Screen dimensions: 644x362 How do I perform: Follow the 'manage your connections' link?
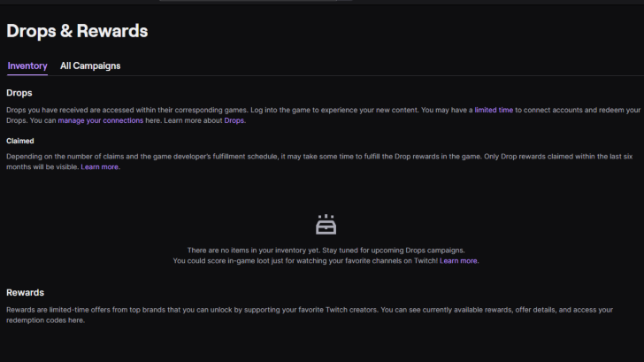pyautogui.click(x=100, y=120)
